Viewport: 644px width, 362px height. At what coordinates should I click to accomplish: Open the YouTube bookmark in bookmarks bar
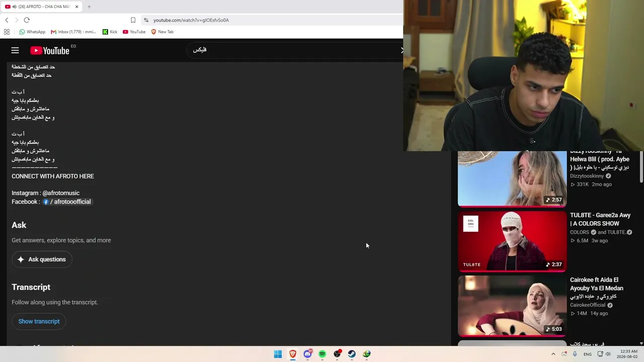pyautogui.click(x=134, y=32)
